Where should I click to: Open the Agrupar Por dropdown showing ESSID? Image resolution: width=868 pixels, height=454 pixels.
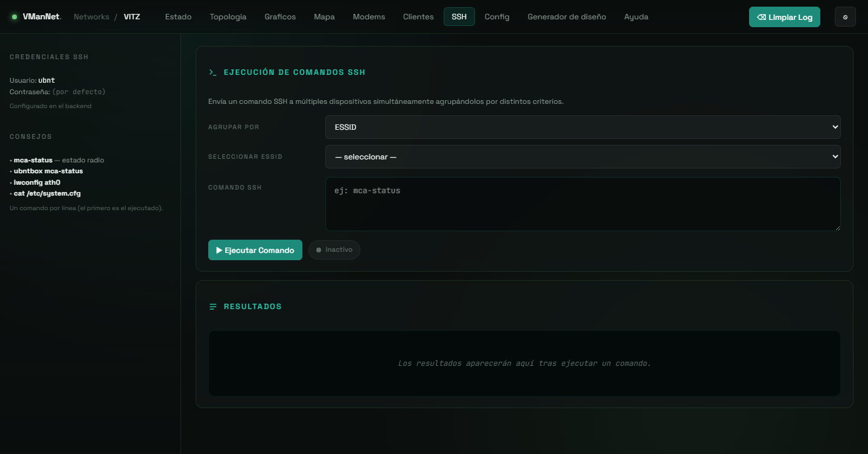582,127
